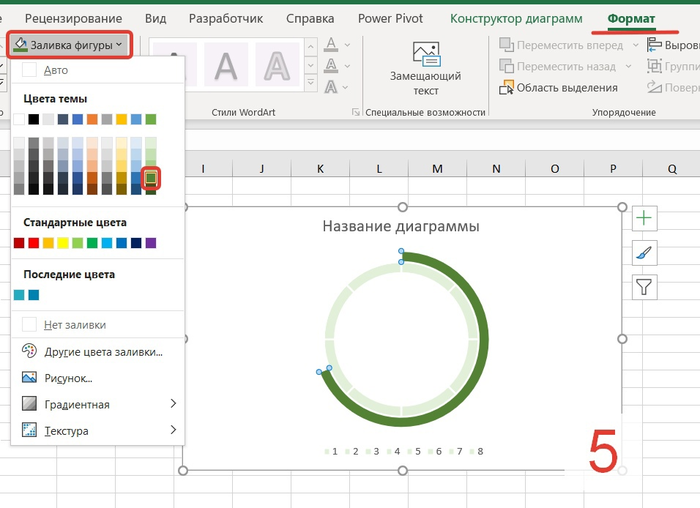Open the Справка tab
Image resolution: width=700 pixels, height=508 pixels.
click(310, 18)
